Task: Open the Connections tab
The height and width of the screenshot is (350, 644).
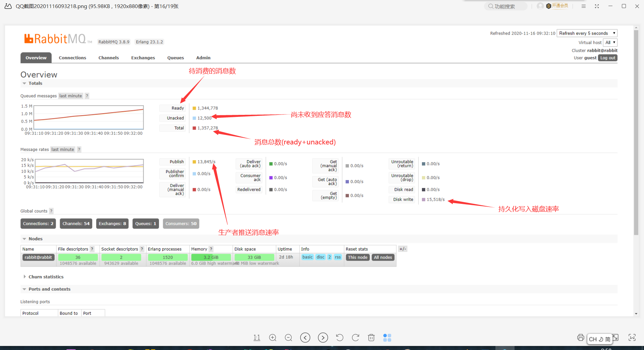Action: (x=72, y=58)
